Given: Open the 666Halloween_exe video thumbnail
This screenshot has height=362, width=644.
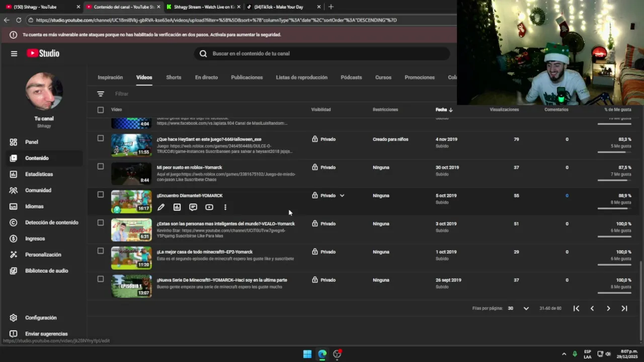Looking at the screenshot, I should point(131,145).
